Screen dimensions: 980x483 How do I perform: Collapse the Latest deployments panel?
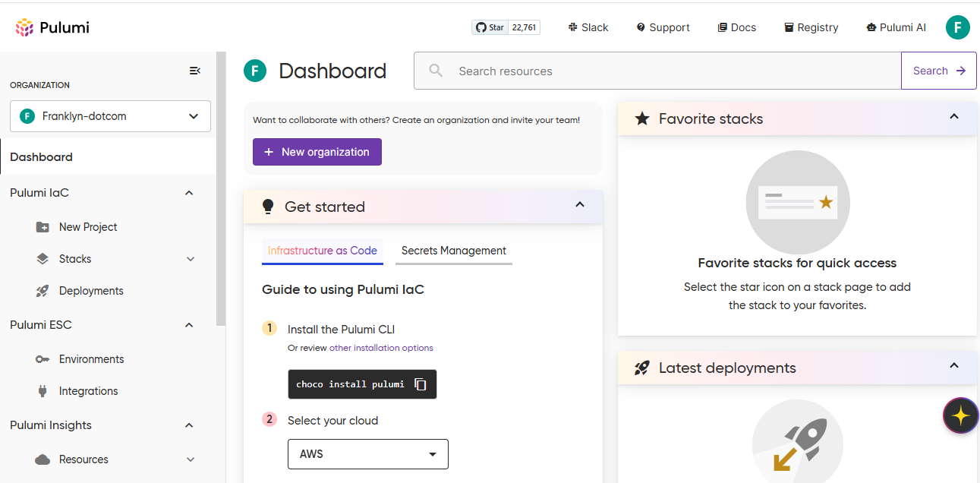(954, 365)
